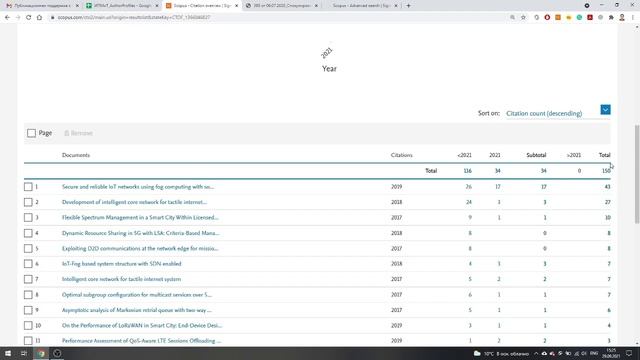Open 'Exploiting D2D communications' document
The width and height of the screenshot is (640, 360).
(x=140, y=249)
